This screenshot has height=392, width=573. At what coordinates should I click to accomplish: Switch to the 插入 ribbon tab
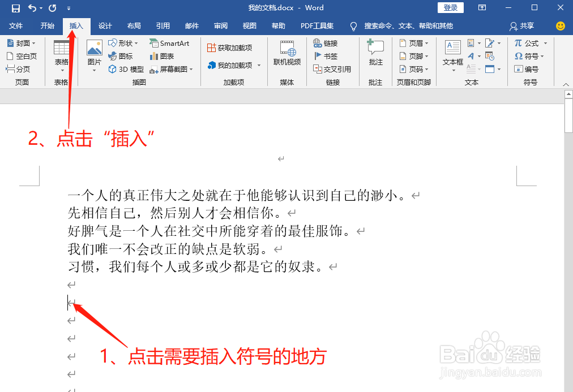point(76,26)
